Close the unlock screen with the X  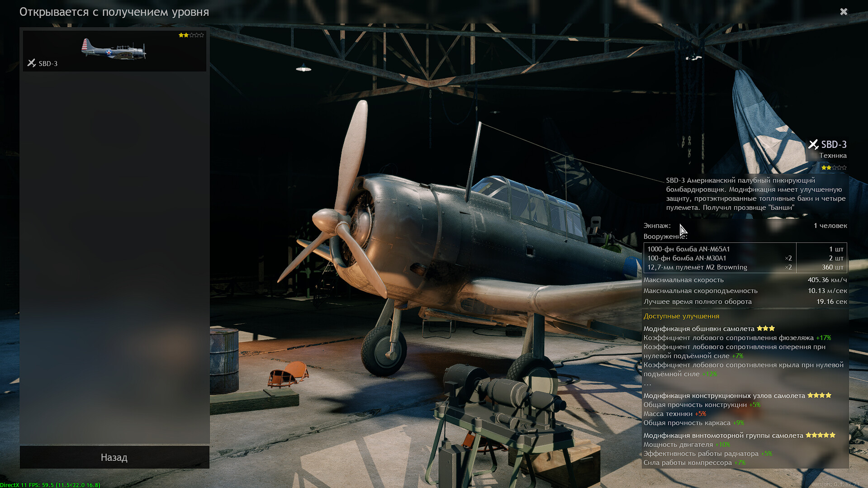pos(844,12)
